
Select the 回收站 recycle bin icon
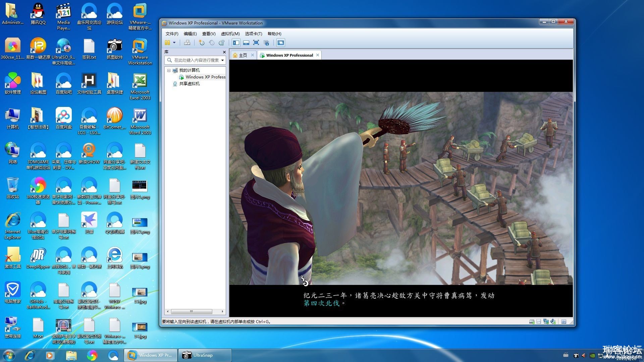tap(12, 188)
